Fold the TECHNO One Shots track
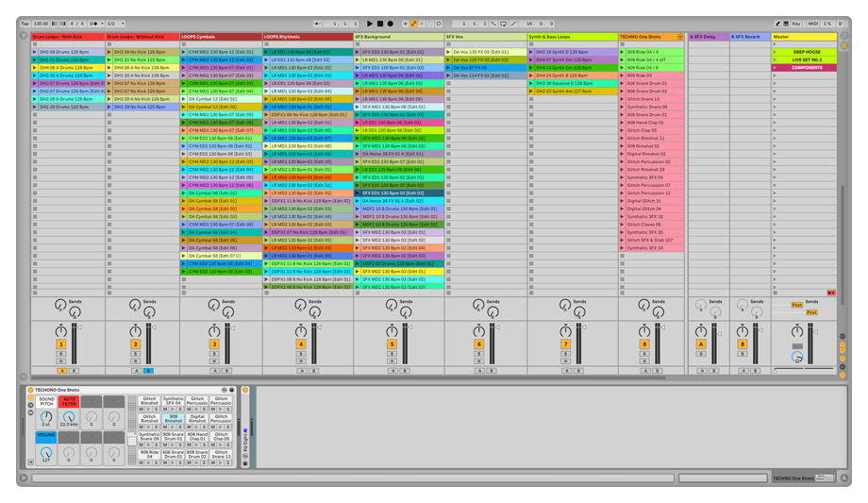The width and height of the screenshot is (868, 503). click(680, 37)
